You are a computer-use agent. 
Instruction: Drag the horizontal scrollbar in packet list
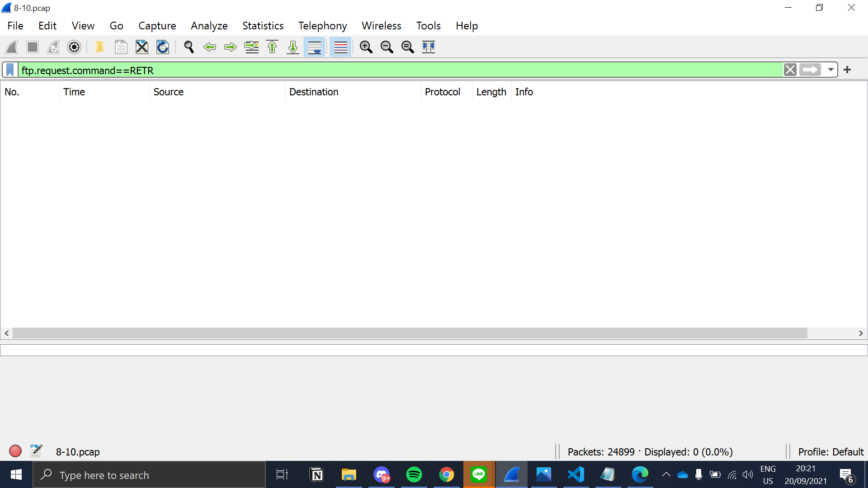tap(408, 333)
